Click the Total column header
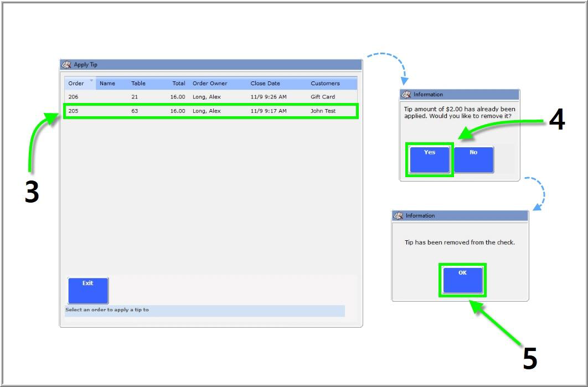The image size is (588, 387). pos(178,84)
